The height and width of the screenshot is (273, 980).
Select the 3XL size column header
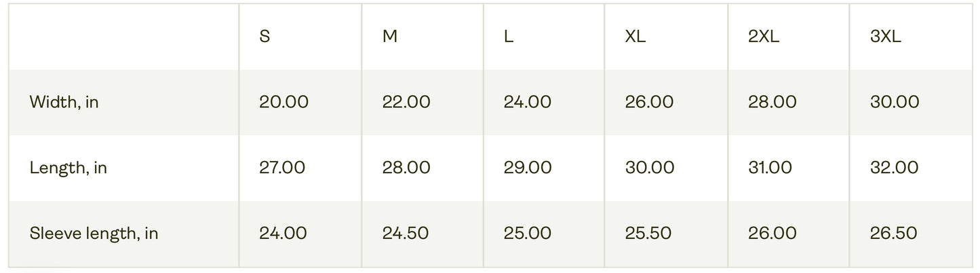click(886, 37)
